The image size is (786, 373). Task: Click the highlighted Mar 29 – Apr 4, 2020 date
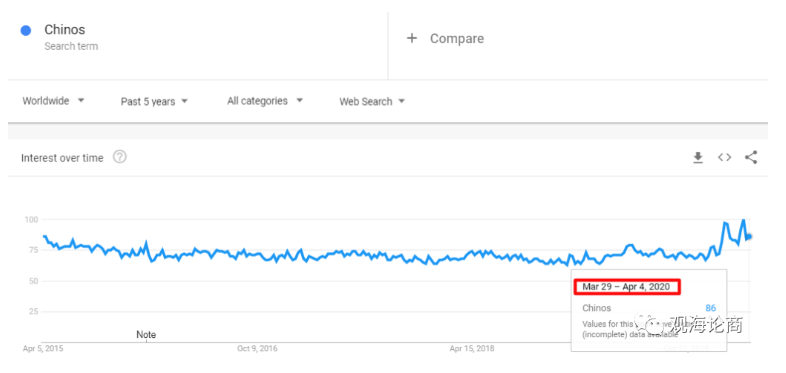coord(627,287)
